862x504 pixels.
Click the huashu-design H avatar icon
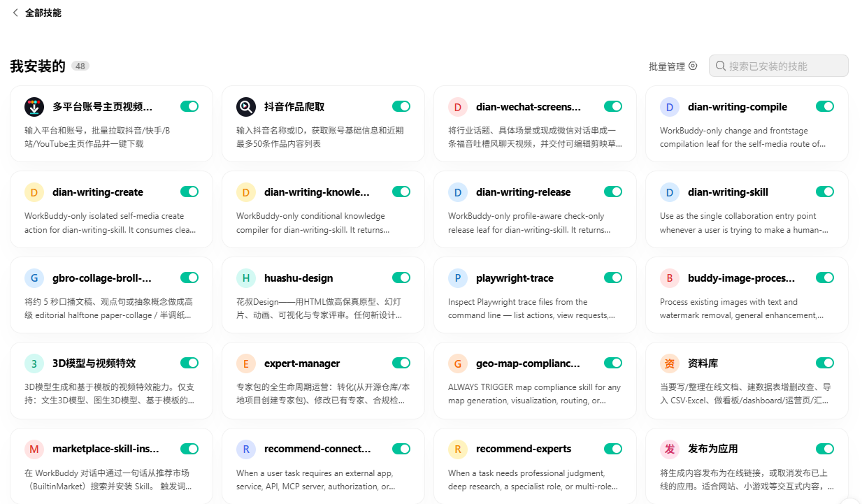pyautogui.click(x=246, y=278)
